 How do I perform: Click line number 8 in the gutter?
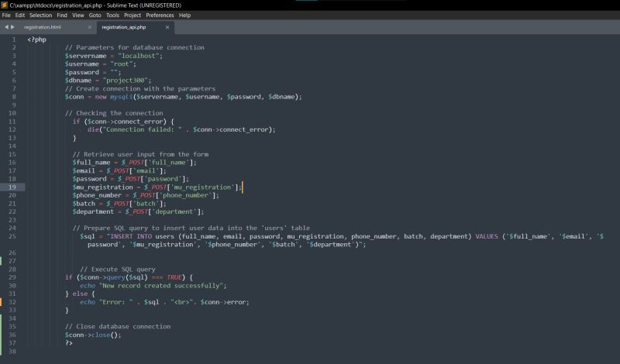pos(14,97)
